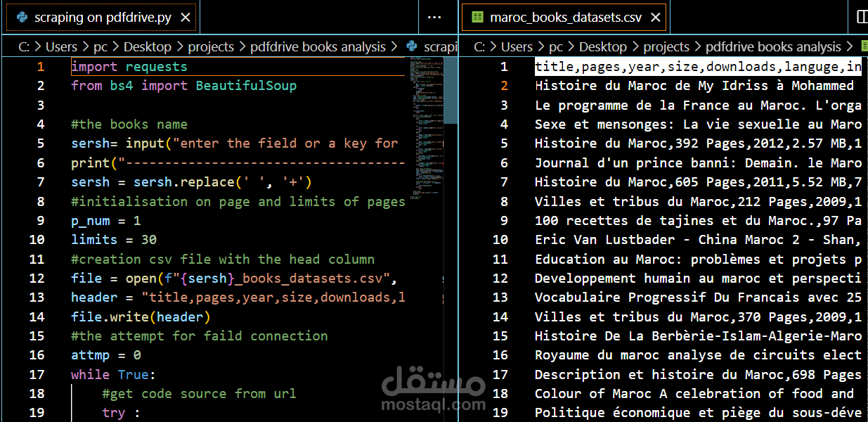The image size is (868, 422).
Task: Expand projects breadcrumb in left editor
Action: tap(211, 47)
